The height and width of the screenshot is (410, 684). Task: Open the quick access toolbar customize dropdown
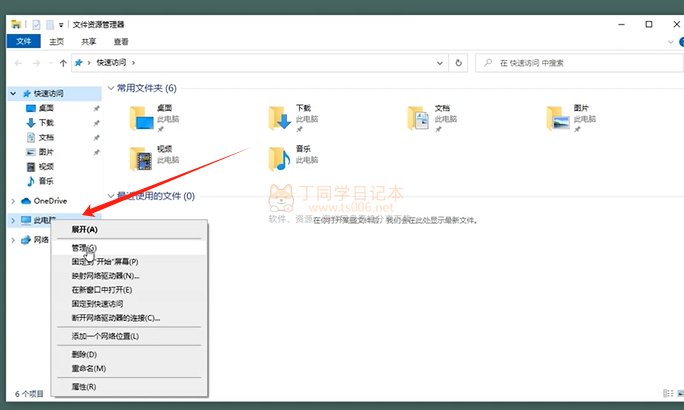tap(61, 25)
